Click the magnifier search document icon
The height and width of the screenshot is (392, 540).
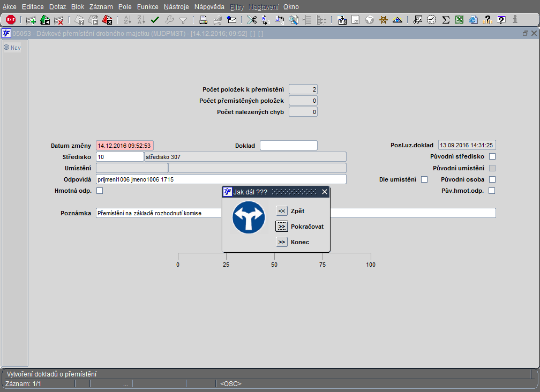click(x=294, y=20)
